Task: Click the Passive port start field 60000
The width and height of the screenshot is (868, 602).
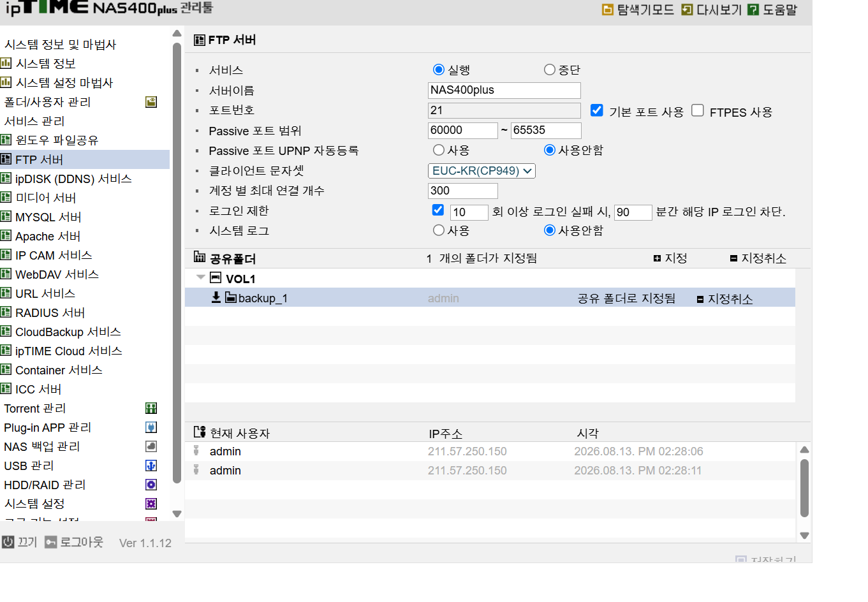Action: point(463,131)
